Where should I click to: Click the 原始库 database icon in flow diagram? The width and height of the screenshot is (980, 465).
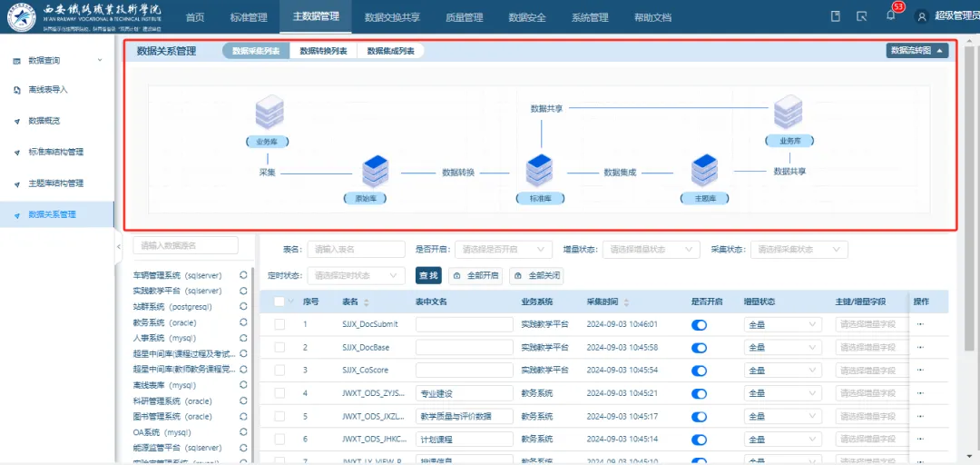coord(375,172)
